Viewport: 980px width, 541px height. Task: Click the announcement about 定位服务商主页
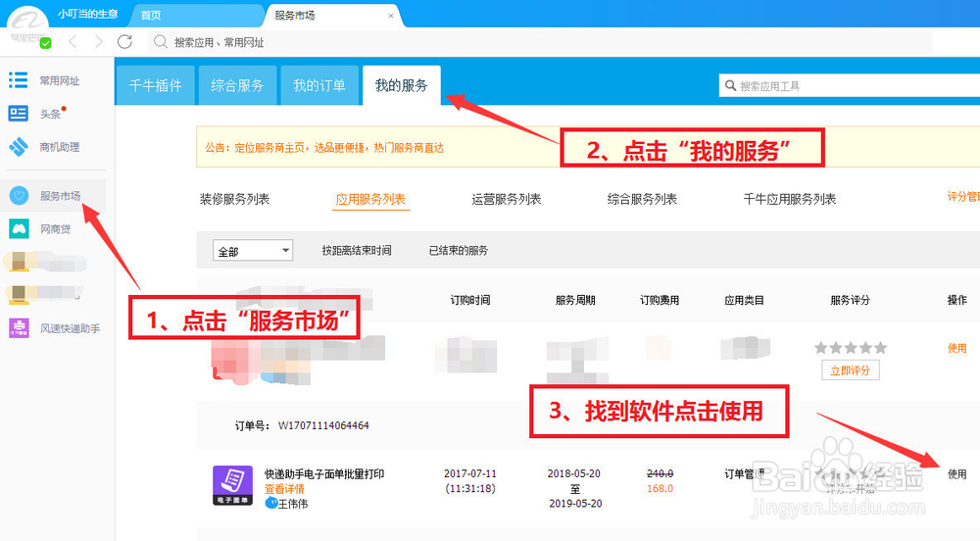323,148
